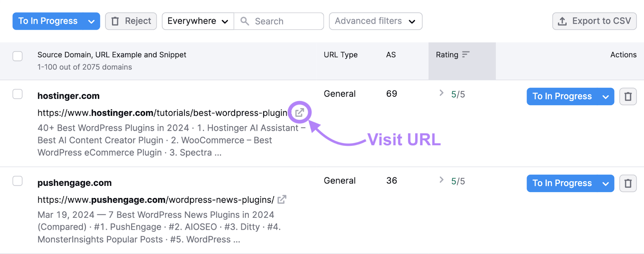Delete the hostinger.com row with trash icon
Screen dimensions: 644x254
click(x=627, y=96)
